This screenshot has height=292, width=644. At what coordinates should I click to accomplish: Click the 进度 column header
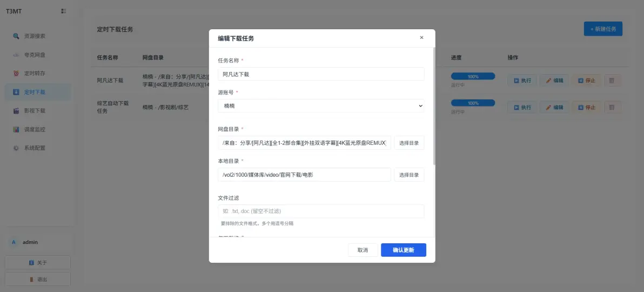pyautogui.click(x=457, y=57)
